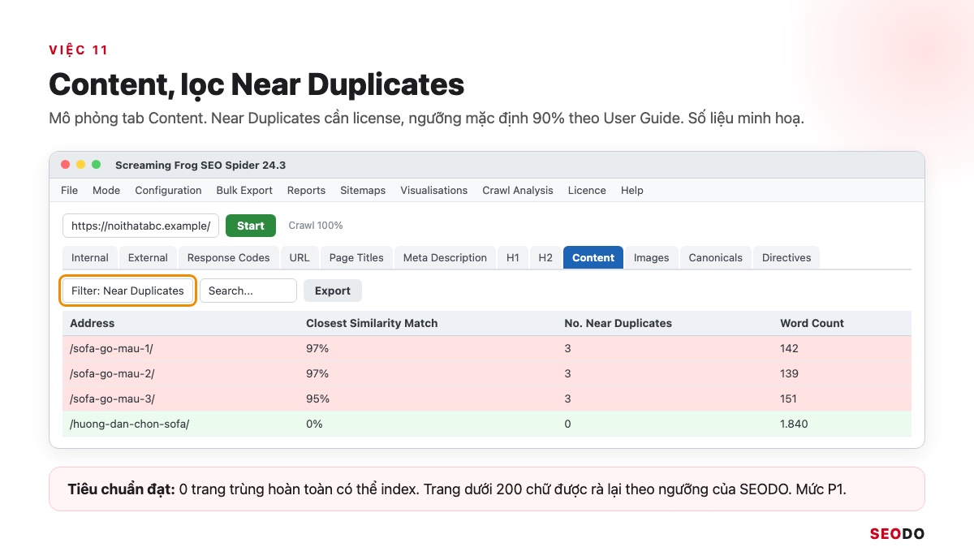Viewport: 974px width, 560px height.
Task: Sort by the Word Count column header
Action: (812, 323)
